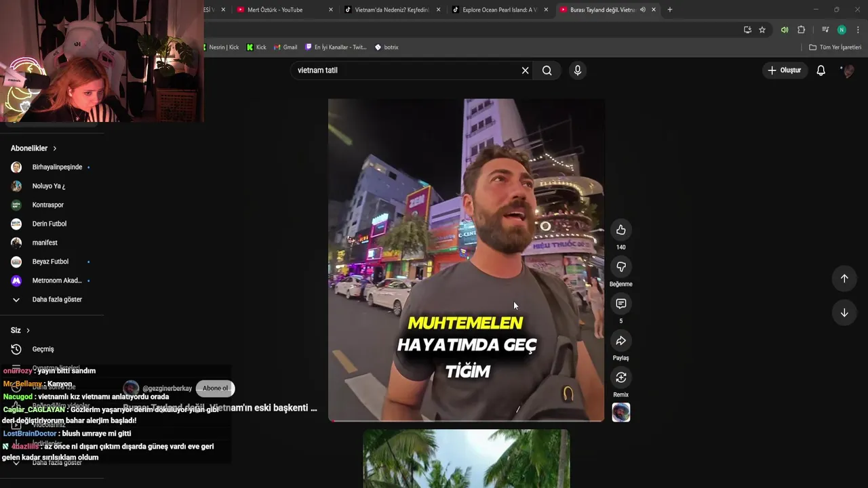Subscribe with the Abone ol button
This screenshot has height=488, width=868.
(216, 388)
